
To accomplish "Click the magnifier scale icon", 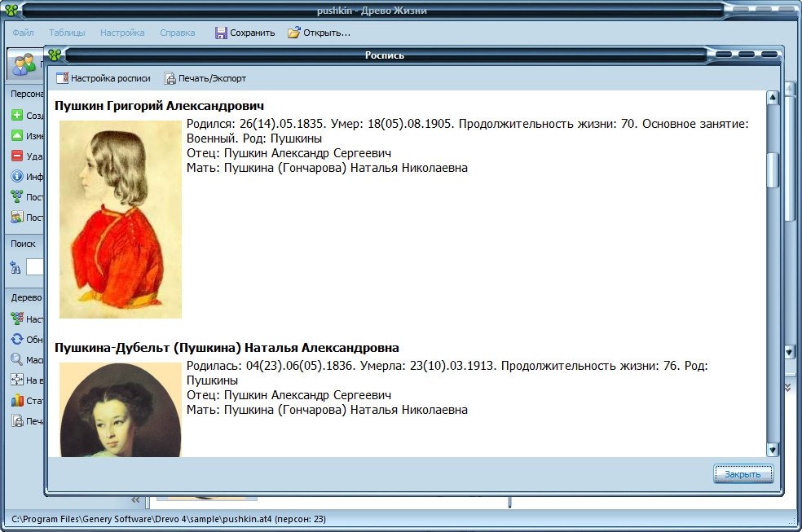I will 17,360.
